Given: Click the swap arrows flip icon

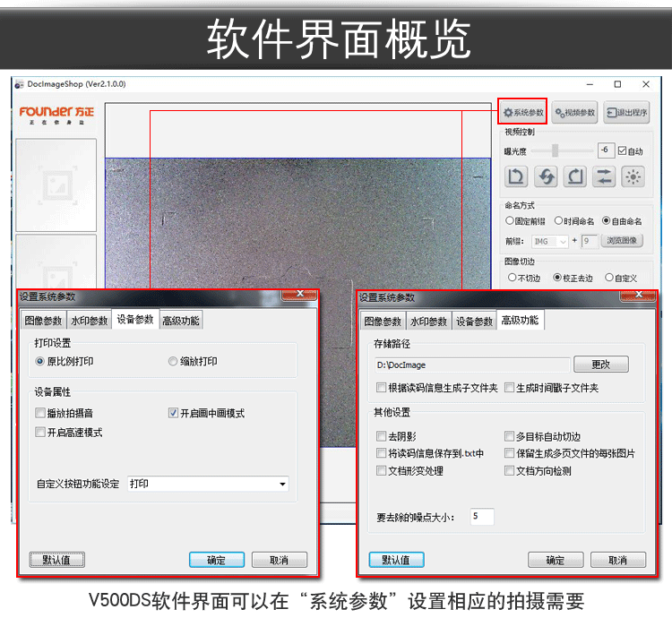Looking at the screenshot, I should pos(604,176).
